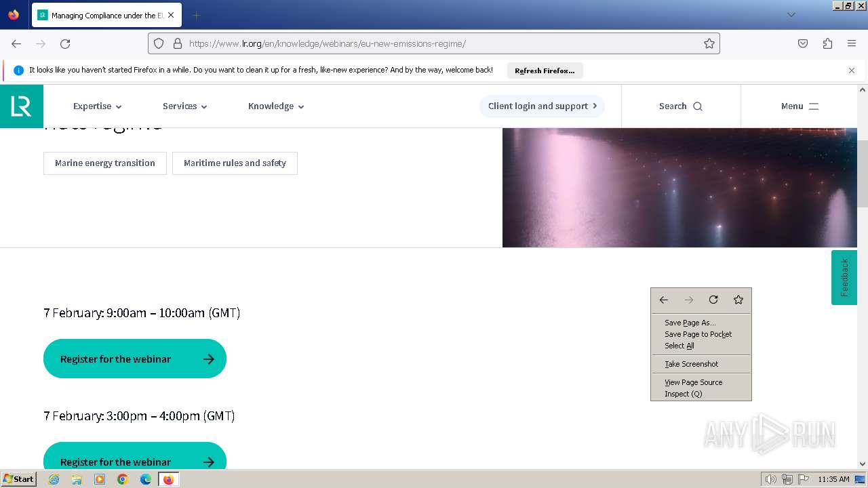
Task: Open the site Menu button
Action: (x=800, y=106)
